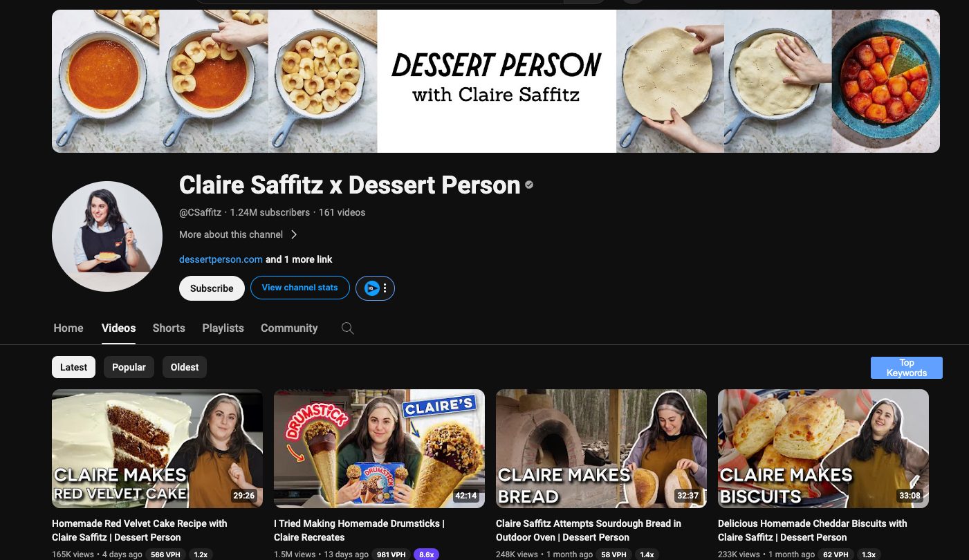Image resolution: width=969 pixels, height=560 pixels.
Task: Click Claire Saffitz's channel profile picture
Action: [x=107, y=236]
